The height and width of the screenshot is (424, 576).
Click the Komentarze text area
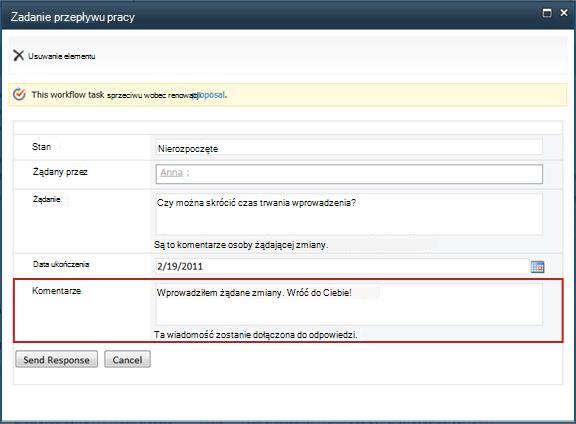349,304
